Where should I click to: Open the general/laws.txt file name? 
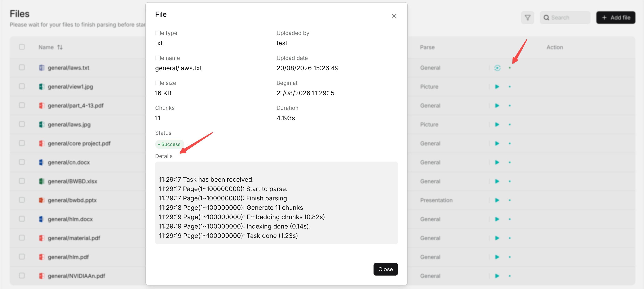[68, 68]
